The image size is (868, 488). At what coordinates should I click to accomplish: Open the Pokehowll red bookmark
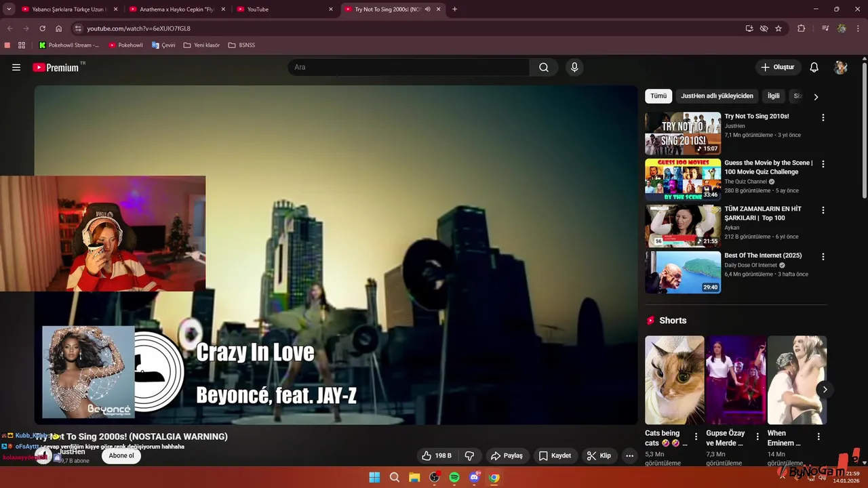(x=125, y=45)
